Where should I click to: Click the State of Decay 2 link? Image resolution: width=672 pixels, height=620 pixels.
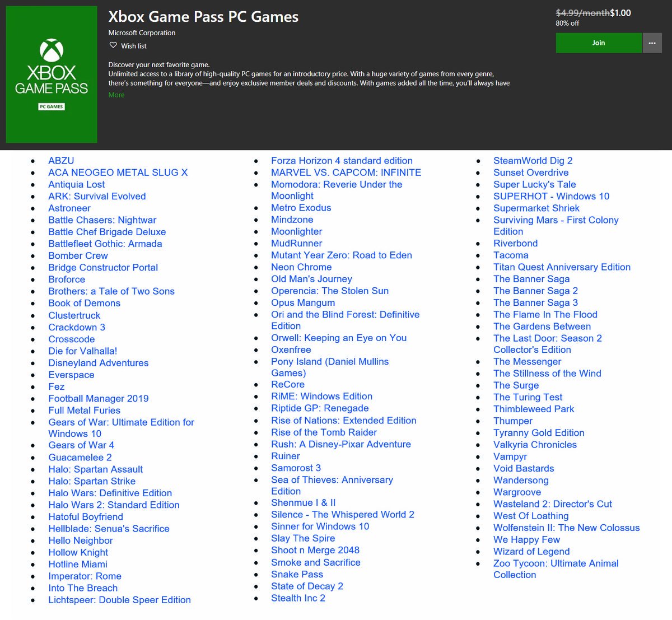click(307, 586)
